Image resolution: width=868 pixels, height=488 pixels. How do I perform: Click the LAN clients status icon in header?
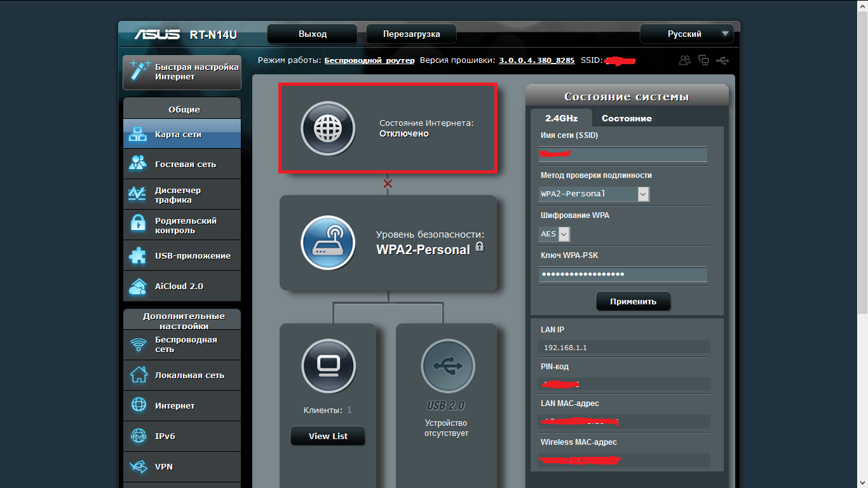pyautogui.click(x=703, y=60)
